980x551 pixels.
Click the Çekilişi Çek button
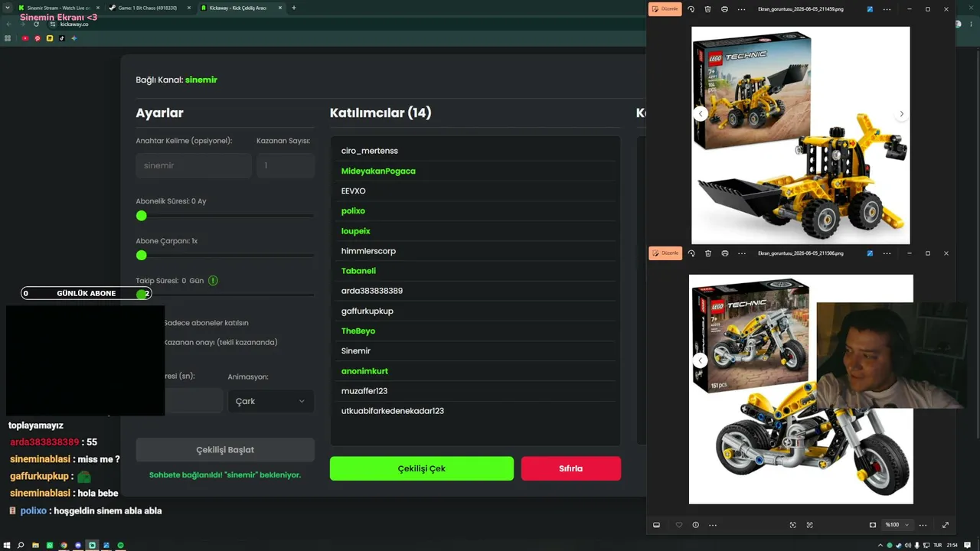point(422,468)
